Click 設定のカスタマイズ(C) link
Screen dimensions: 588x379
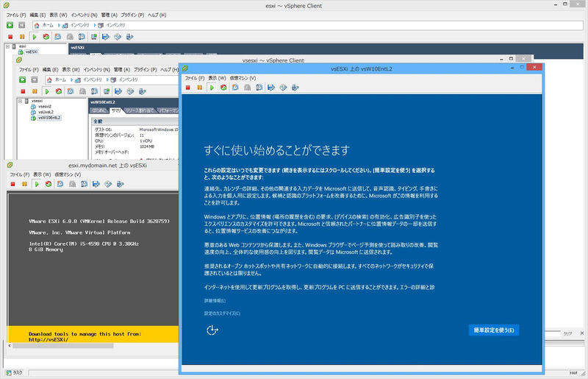click(x=223, y=314)
